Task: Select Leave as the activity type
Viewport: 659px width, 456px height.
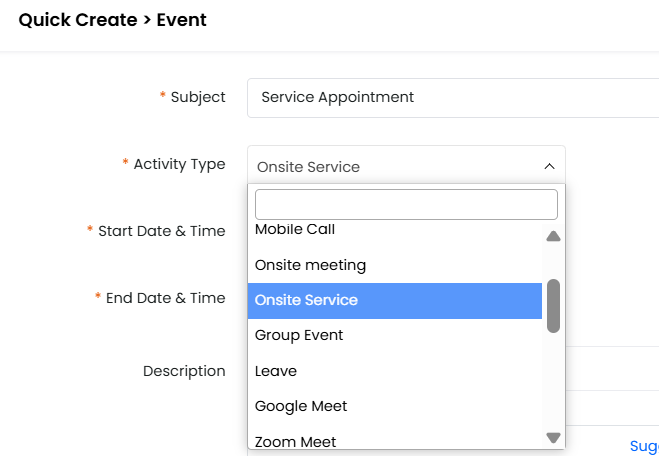Action: point(276,371)
